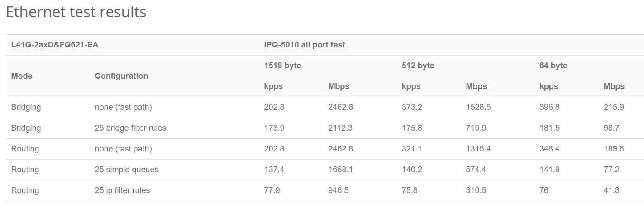Viewport: 644px width, 213px height.
Task: Click the 946.5 Mbps value
Action: tap(339, 190)
